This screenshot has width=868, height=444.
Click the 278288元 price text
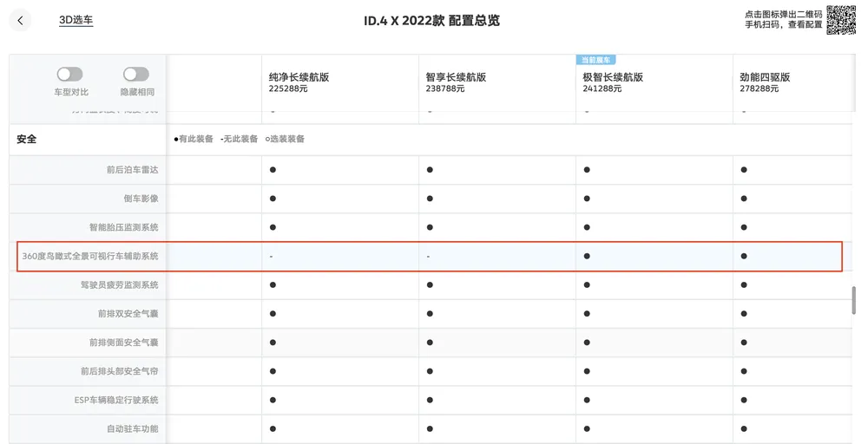759,88
